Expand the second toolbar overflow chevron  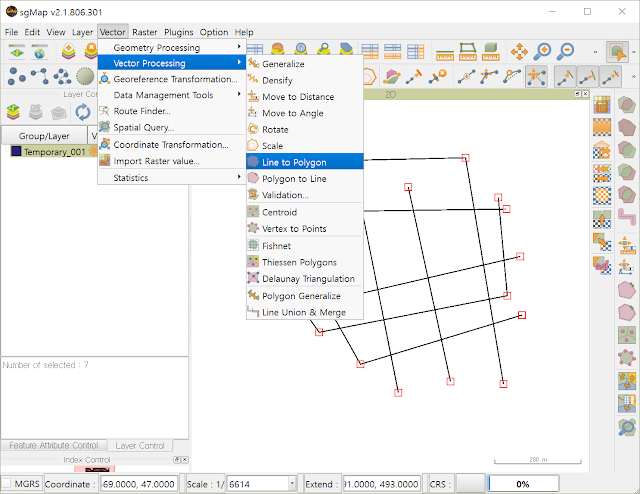click(633, 76)
